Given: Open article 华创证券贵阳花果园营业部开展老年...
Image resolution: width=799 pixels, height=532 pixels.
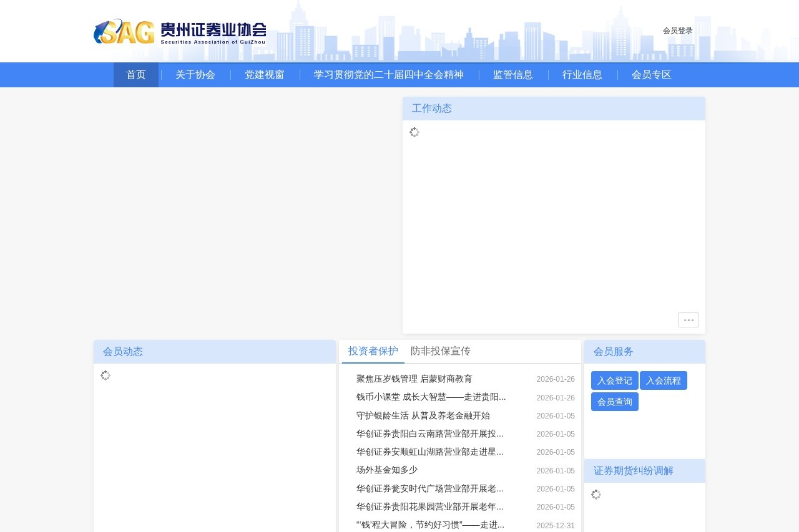Looking at the screenshot, I should coord(430,506).
